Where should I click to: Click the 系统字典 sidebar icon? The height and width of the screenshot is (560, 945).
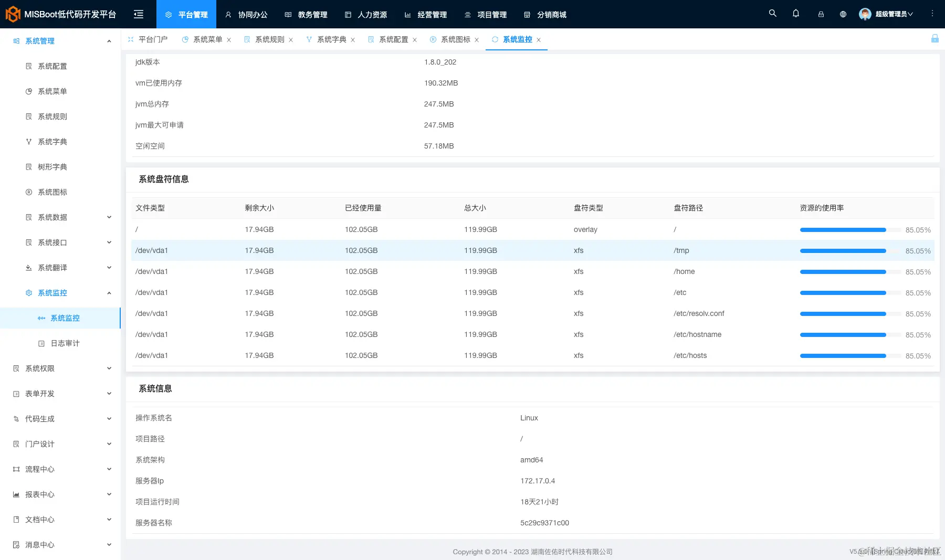pyautogui.click(x=29, y=142)
